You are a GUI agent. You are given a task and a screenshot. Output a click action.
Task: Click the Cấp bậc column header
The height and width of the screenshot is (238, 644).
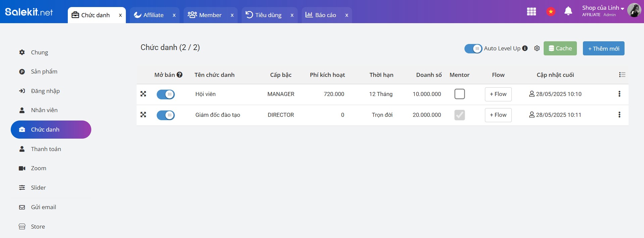point(281,75)
